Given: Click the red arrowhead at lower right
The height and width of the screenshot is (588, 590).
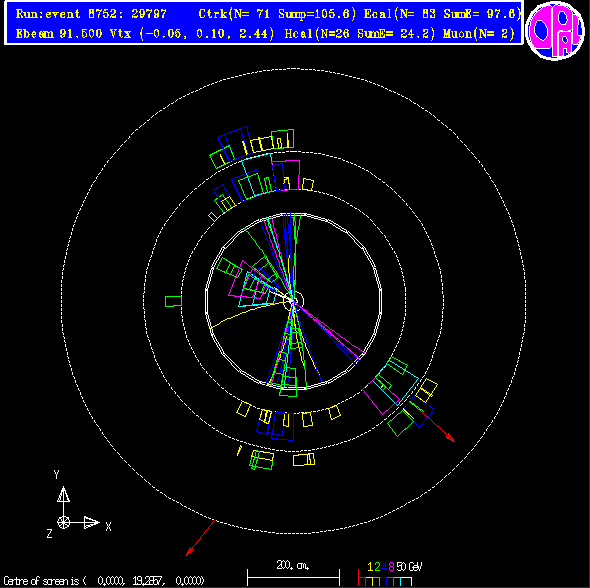Looking at the screenshot, I should pos(450,438).
